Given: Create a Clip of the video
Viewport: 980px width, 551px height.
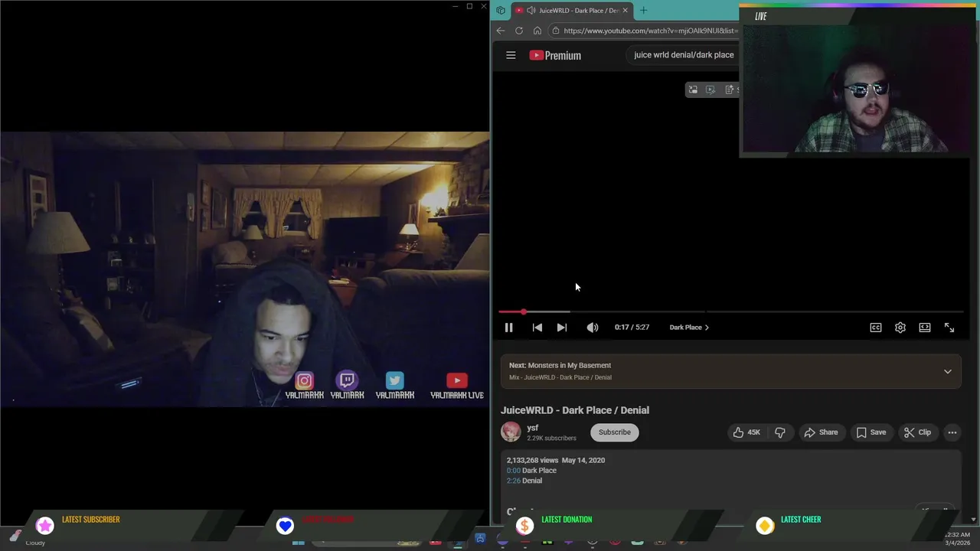Looking at the screenshot, I should 917,432.
